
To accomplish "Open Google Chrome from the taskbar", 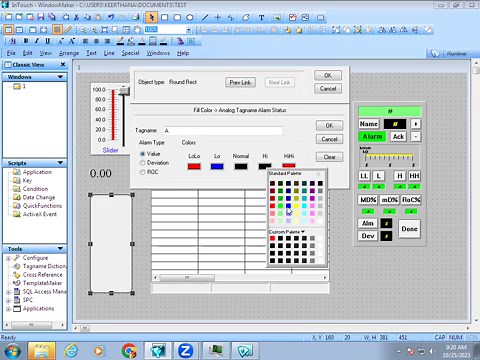I will pos(129,350).
